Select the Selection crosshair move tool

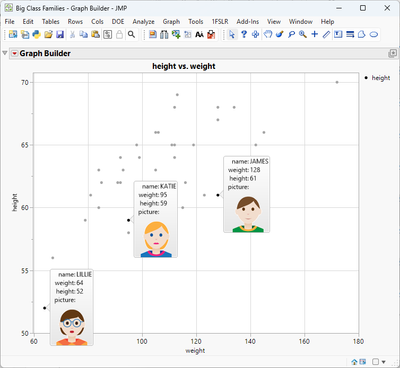coord(256,34)
